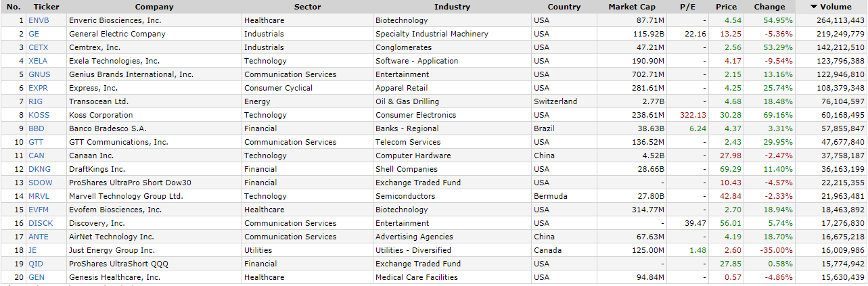The height and width of the screenshot is (286, 868).
Task: Open the GE ticker link
Action: pyautogui.click(x=34, y=34)
